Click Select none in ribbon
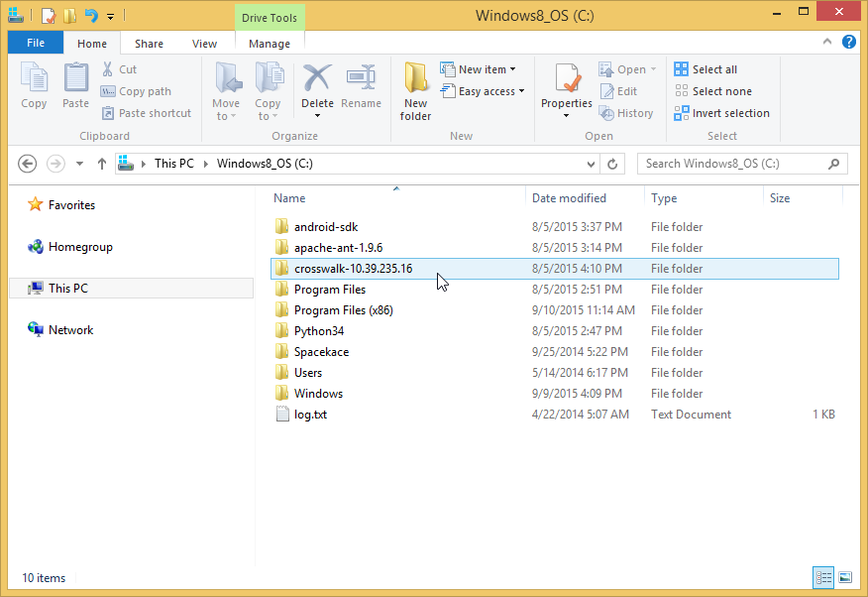Viewport: 868px width, 597px height. coord(712,91)
